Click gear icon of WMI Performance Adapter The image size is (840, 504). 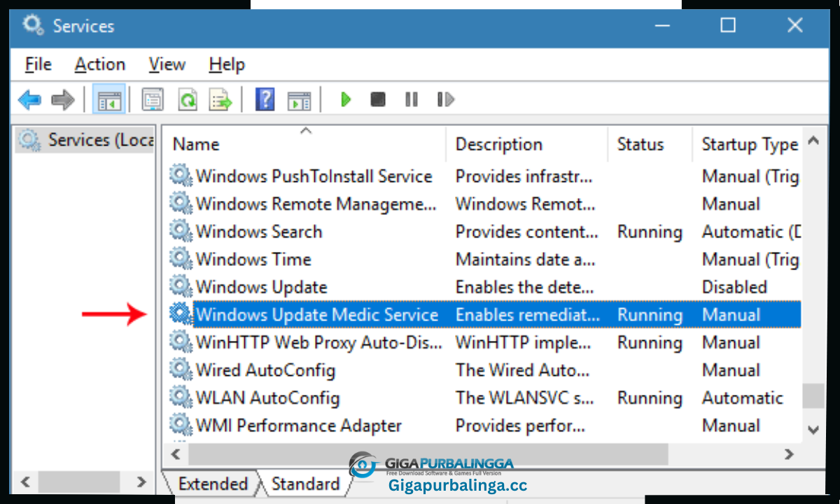(181, 425)
